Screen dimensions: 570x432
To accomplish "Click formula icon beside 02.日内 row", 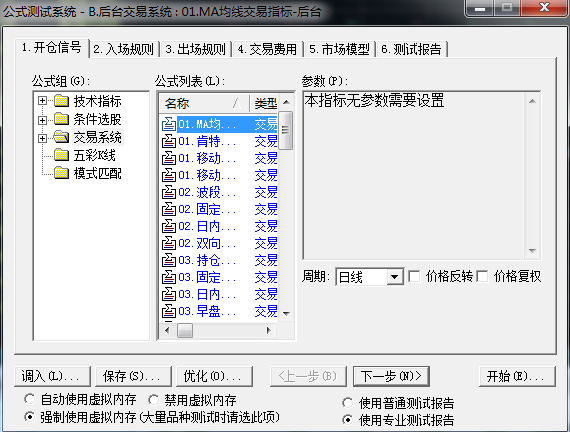I will tap(169, 227).
